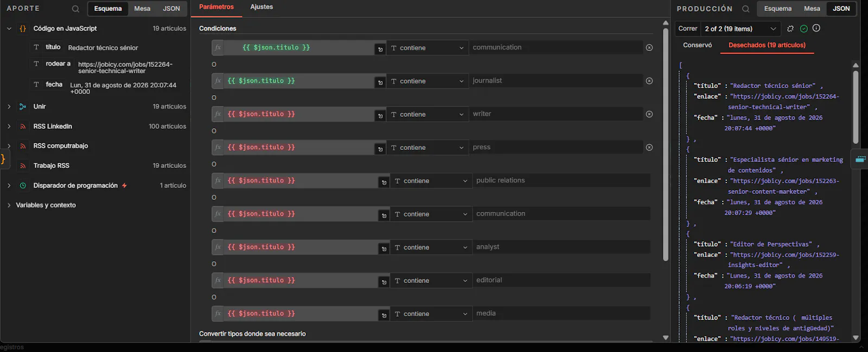Open the contiene dropdown for journalist row
Image resolution: width=868 pixels, height=352 pixels.
427,81
